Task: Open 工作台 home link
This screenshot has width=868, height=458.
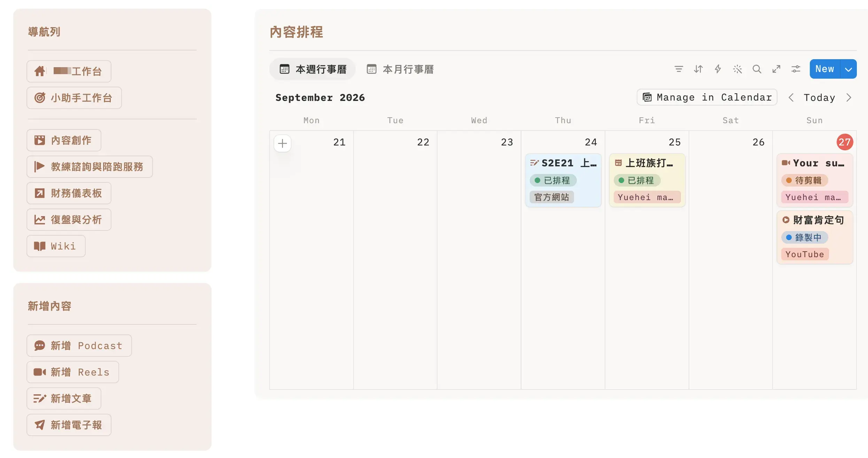Action: 69,71
